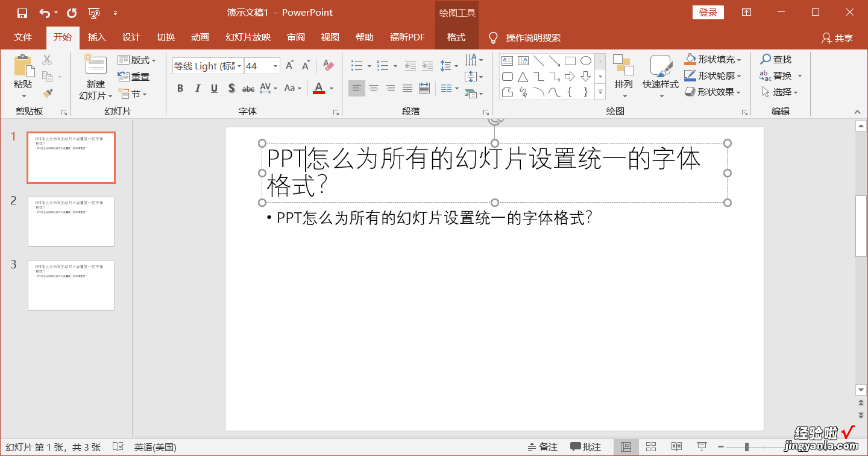
Task: Decrease the list indent level
Action: coord(410,66)
